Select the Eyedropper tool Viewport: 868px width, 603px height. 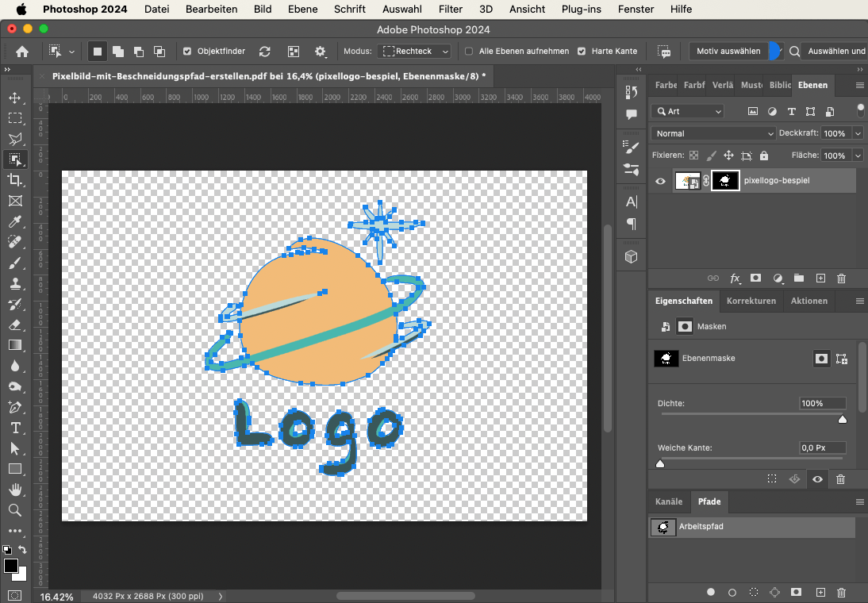14,221
